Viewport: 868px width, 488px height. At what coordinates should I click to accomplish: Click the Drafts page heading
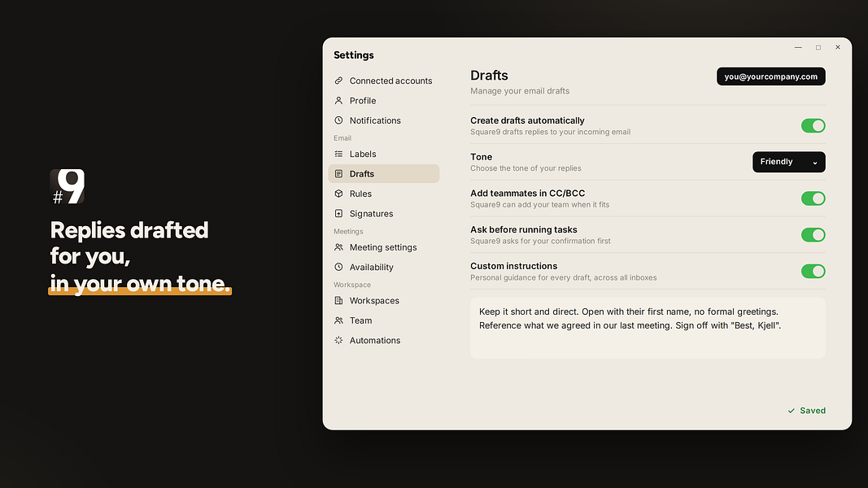pos(490,76)
